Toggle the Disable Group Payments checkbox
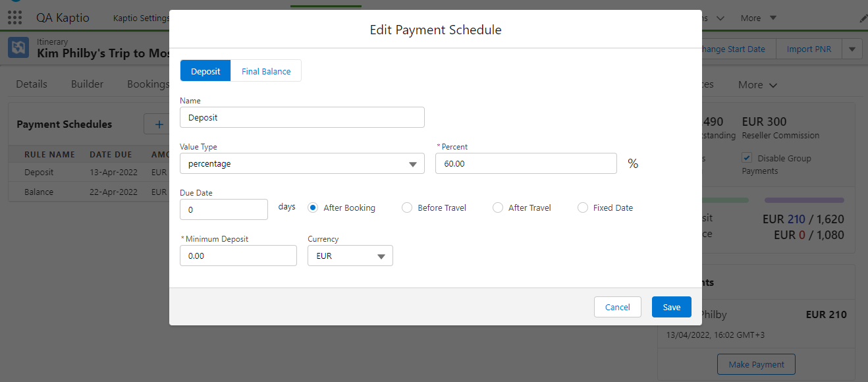 [x=747, y=158]
